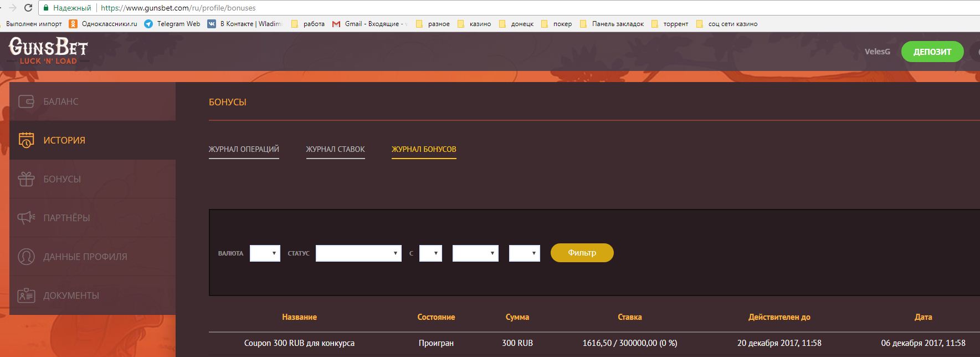Open the покер bookmarks folder

point(556,24)
